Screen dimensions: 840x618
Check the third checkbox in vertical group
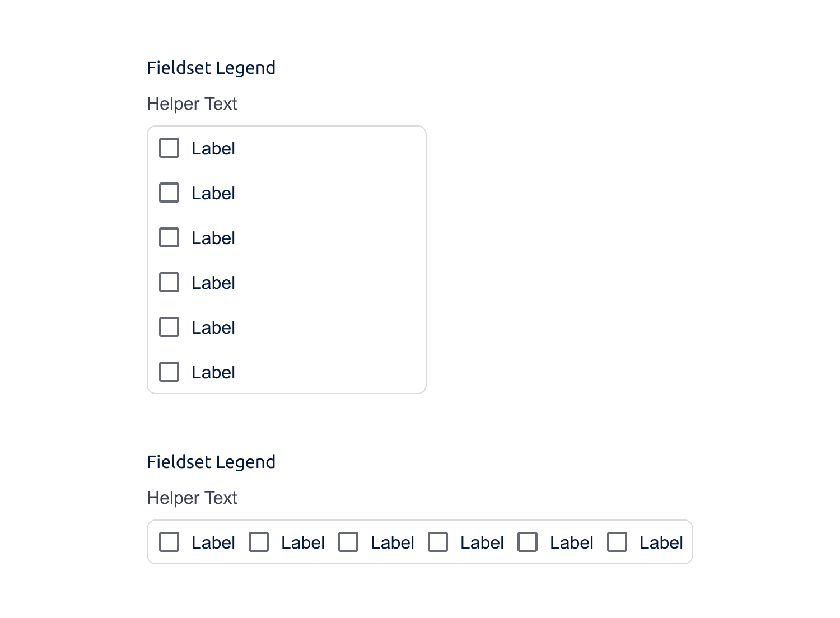pyautogui.click(x=169, y=237)
